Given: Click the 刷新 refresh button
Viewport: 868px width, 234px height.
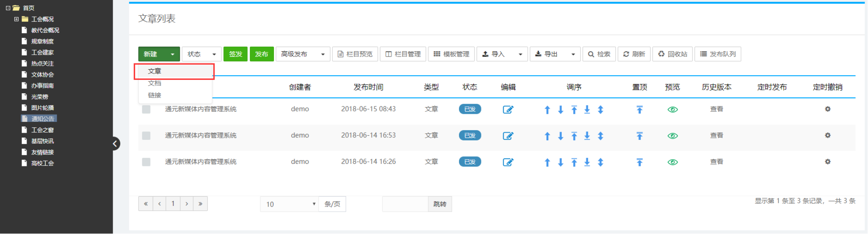Looking at the screenshot, I should coord(634,54).
